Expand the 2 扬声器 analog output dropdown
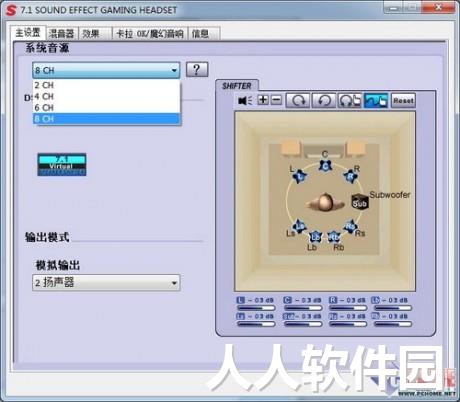Viewport: 460px width, 402px height. pos(106,283)
